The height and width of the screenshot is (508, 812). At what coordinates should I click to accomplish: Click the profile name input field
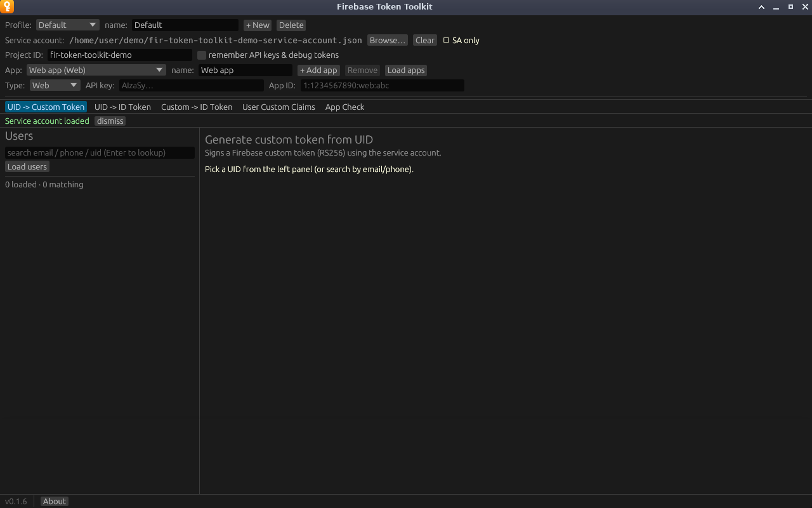coord(185,25)
